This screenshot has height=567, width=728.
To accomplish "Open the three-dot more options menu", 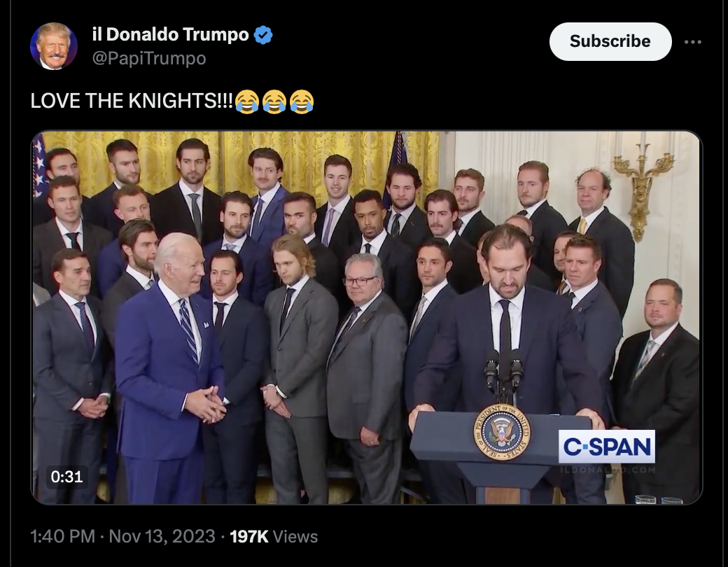I will pos(693,42).
